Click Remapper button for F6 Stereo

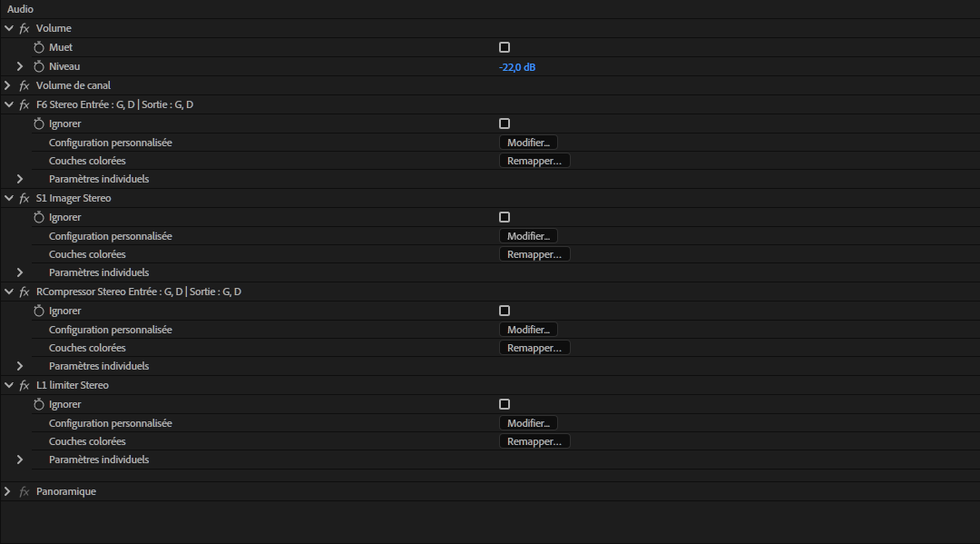(534, 161)
